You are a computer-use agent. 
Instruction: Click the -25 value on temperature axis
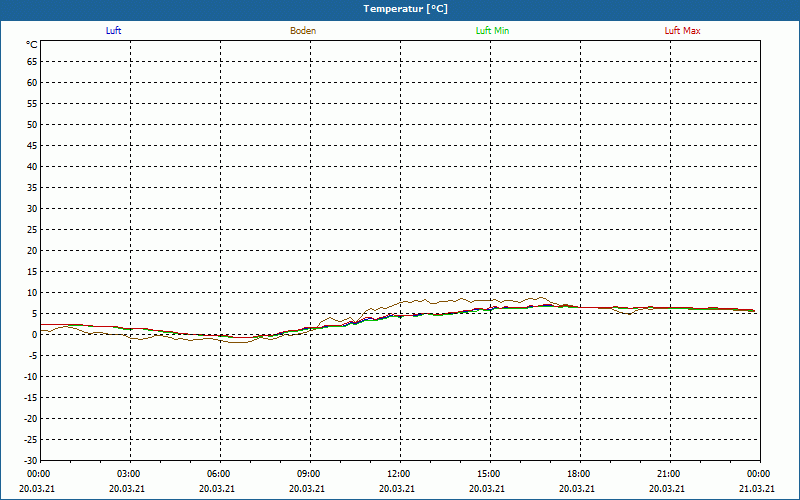tap(31, 440)
